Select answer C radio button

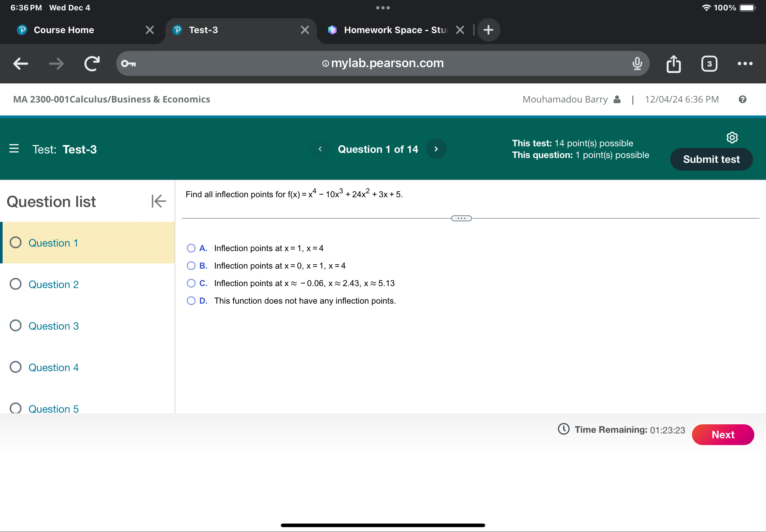[x=191, y=283]
